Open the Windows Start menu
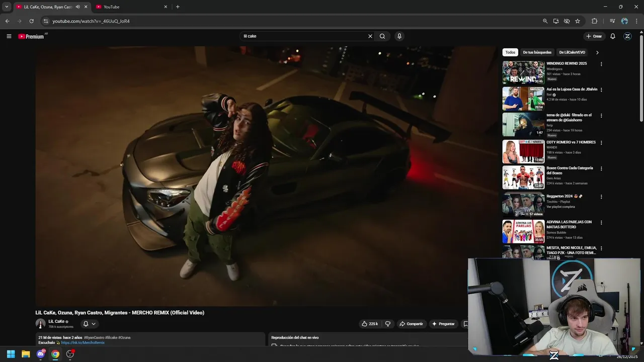 coord(11,354)
